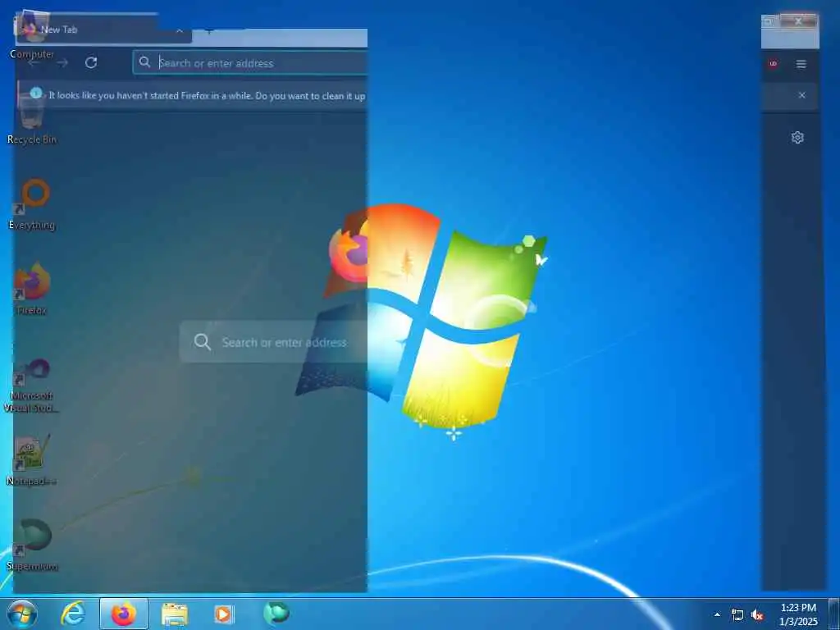Select the Computer desktop icon
This screenshot has height=630, width=840.
[32, 36]
